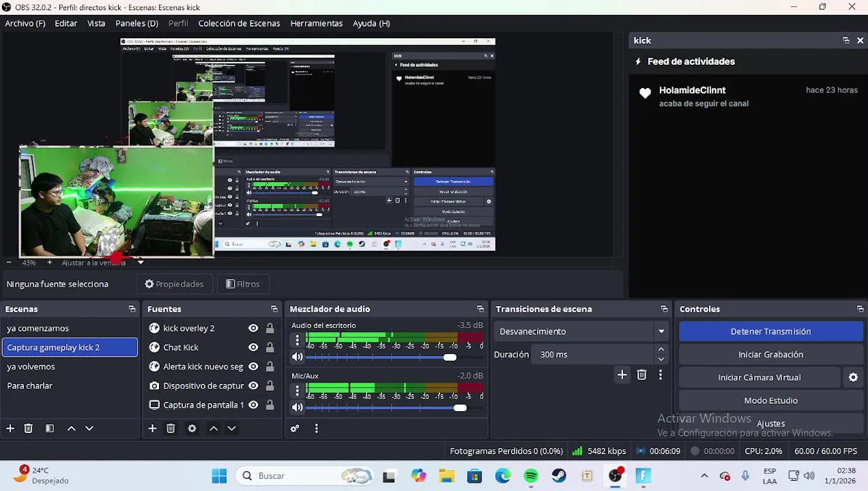Move source up in Fuentes list
Viewport: 868px width, 491px height.
pyautogui.click(x=213, y=428)
